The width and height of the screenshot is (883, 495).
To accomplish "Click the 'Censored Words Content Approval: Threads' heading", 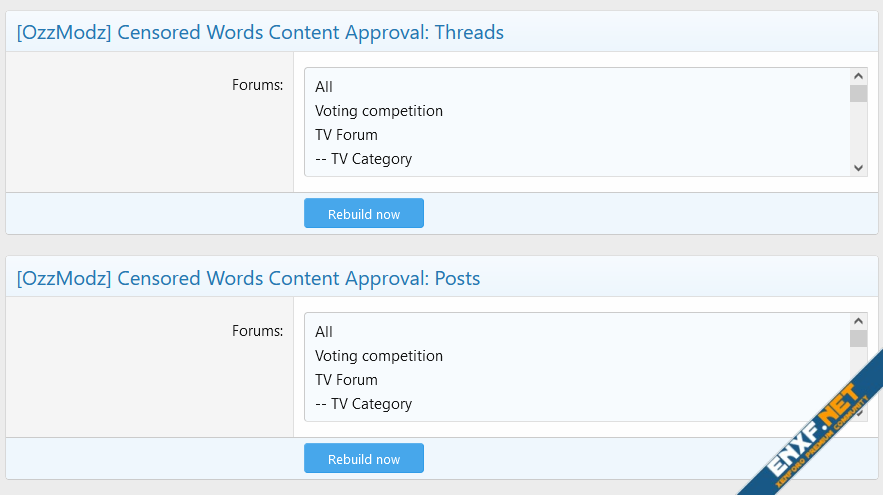I will pyautogui.click(x=260, y=32).
